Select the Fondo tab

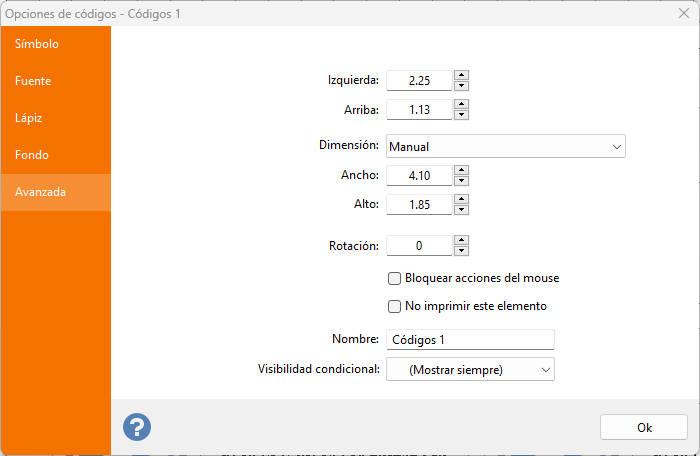tap(55, 155)
